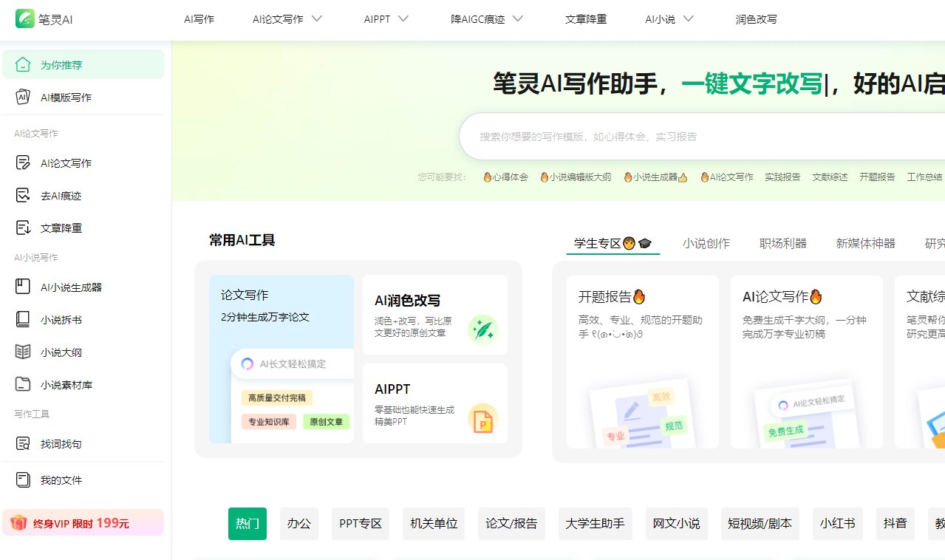945x560 pixels.
Task: Click the 笔灵AI leaf logo icon
Action: pos(25,19)
